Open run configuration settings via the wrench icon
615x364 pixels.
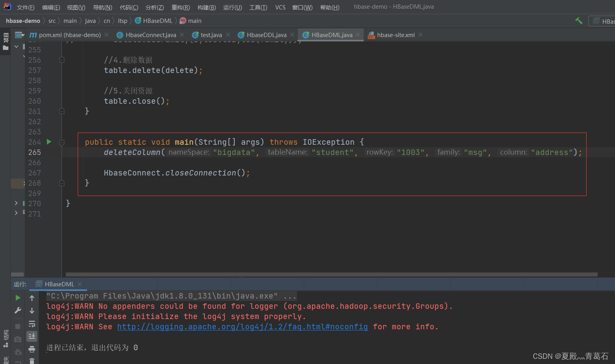[18, 310]
